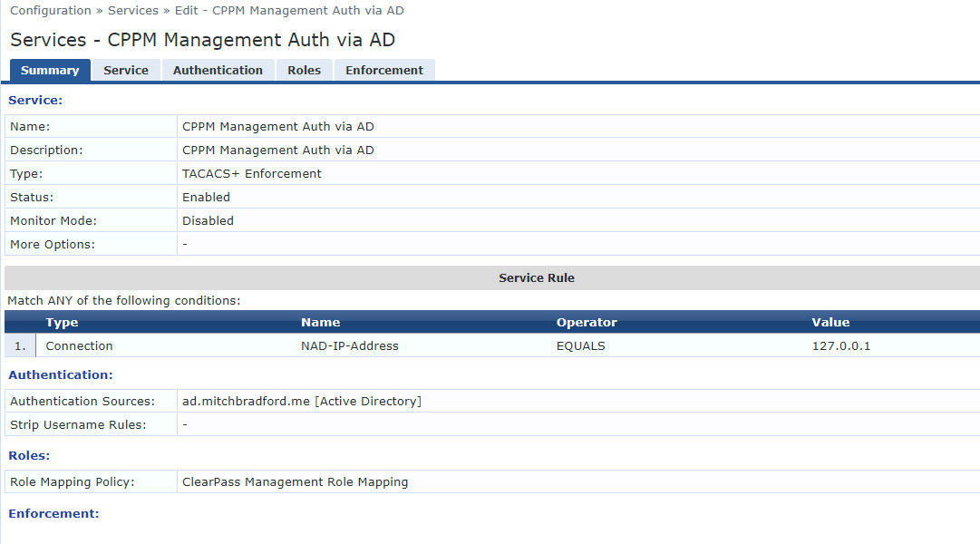Screen dimensions: 980x544
Task: Navigate to Configuration via the breadcrumb
Action: point(51,10)
